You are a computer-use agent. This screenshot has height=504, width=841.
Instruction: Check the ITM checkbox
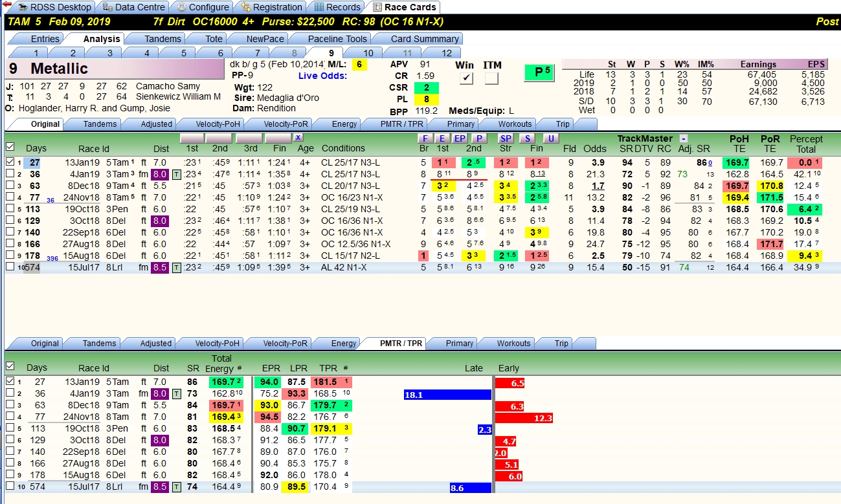pos(491,78)
